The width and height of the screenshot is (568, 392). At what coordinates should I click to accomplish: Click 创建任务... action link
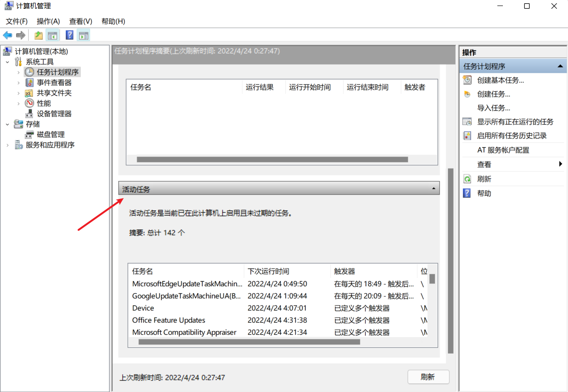tap(494, 94)
